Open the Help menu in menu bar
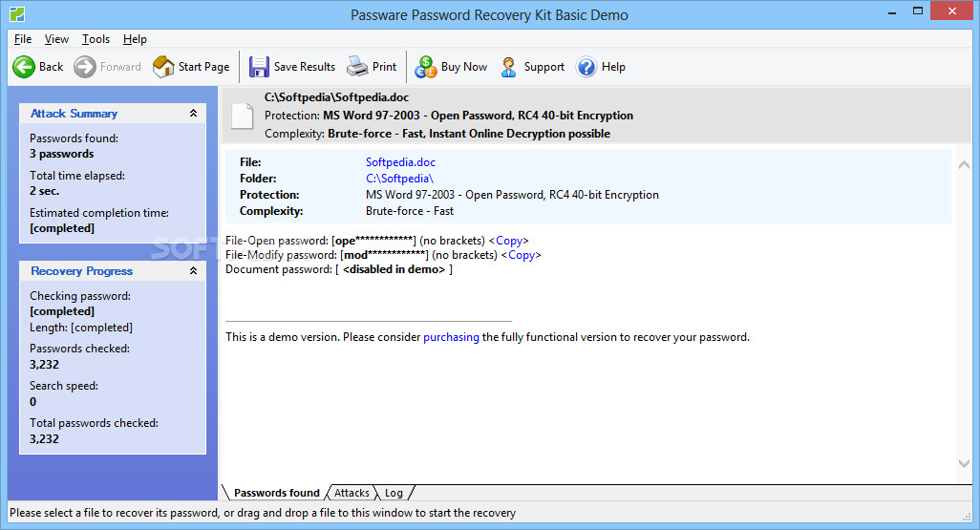This screenshot has width=980, height=530. [135, 39]
